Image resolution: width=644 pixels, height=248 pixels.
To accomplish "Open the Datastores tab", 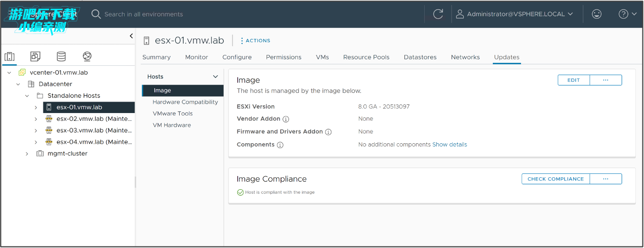I will click(420, 57).
